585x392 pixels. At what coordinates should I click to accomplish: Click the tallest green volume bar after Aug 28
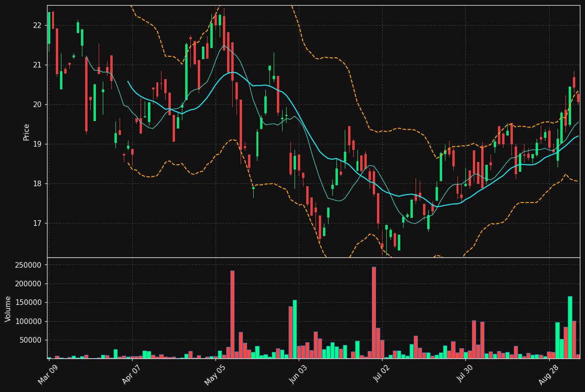(570, 327)
